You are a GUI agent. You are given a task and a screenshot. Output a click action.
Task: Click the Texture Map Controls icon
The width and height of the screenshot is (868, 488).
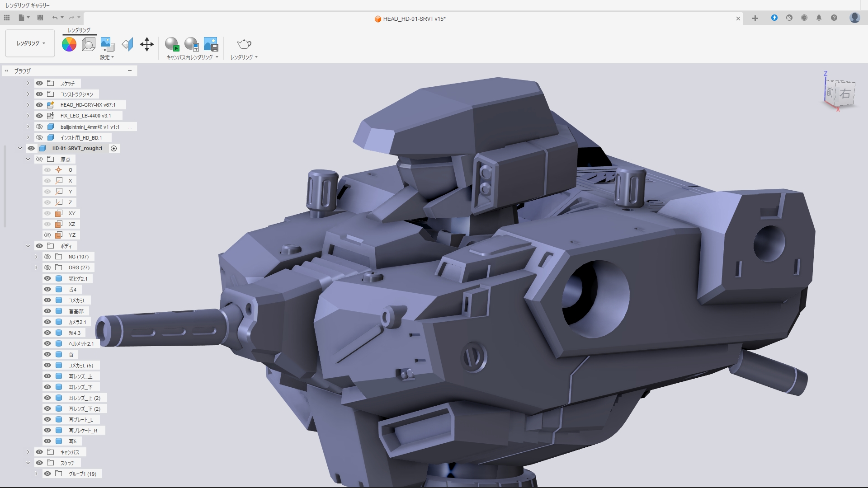(x=127, y=44)
